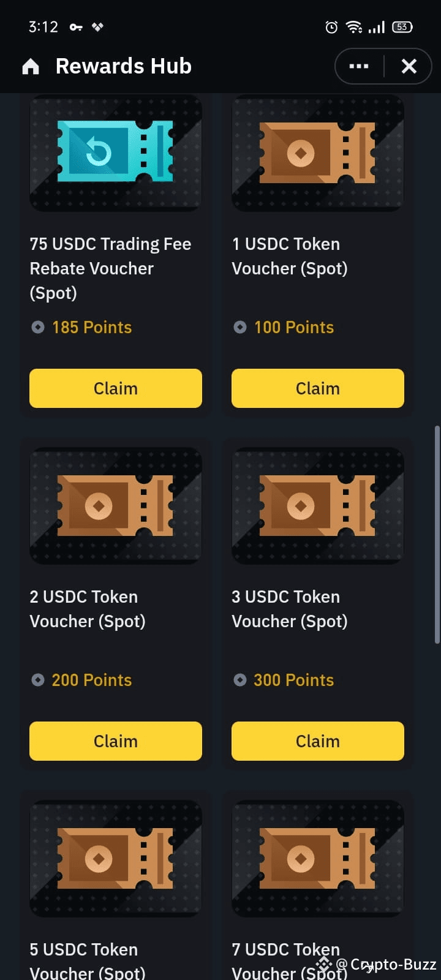Click the points icon beside 185 Points
This screenshot has width=441, height=980.
(37, 327)
